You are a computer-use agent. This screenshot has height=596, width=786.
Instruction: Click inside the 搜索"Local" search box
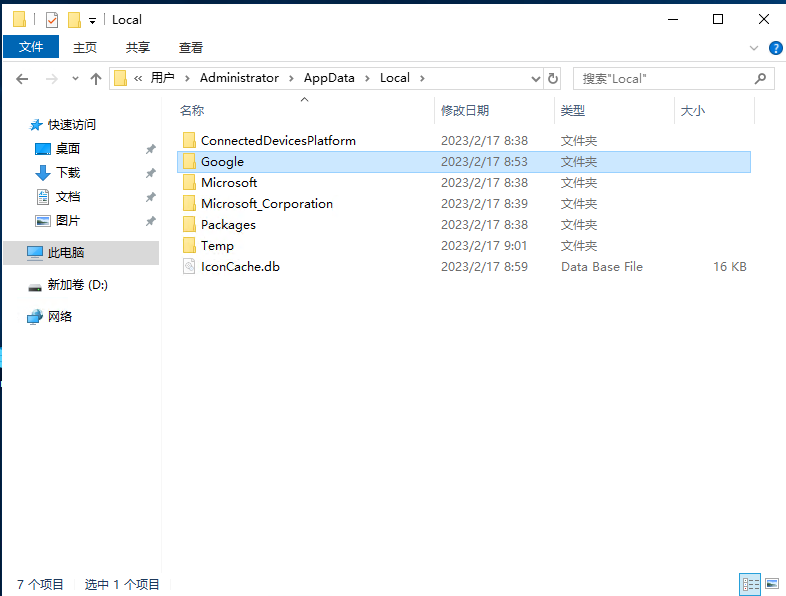click(660, 78)
